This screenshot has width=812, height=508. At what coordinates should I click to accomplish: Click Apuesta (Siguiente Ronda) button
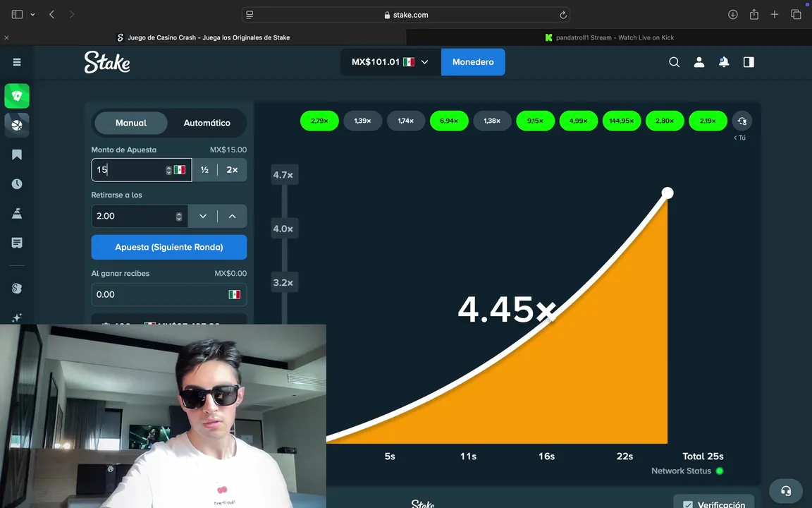point(169,247)
